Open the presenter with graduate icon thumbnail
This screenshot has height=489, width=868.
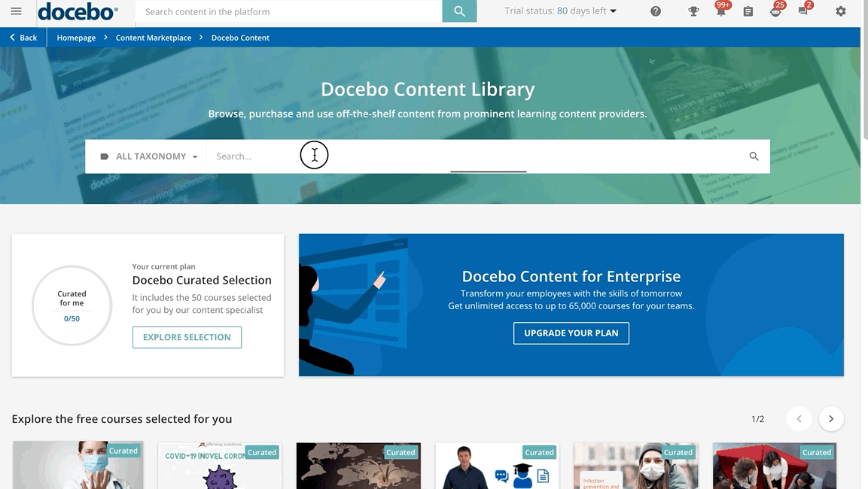(497, 466)
